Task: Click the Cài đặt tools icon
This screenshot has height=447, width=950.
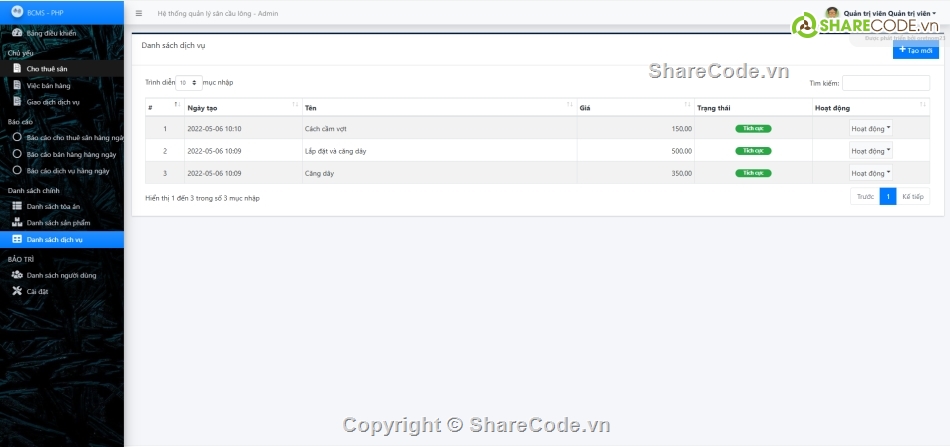Action: click(x=17, y=291)
